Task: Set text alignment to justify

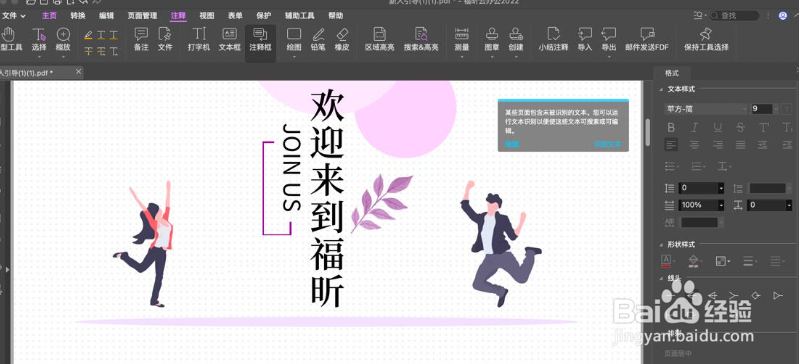Action: click(740, 145)
